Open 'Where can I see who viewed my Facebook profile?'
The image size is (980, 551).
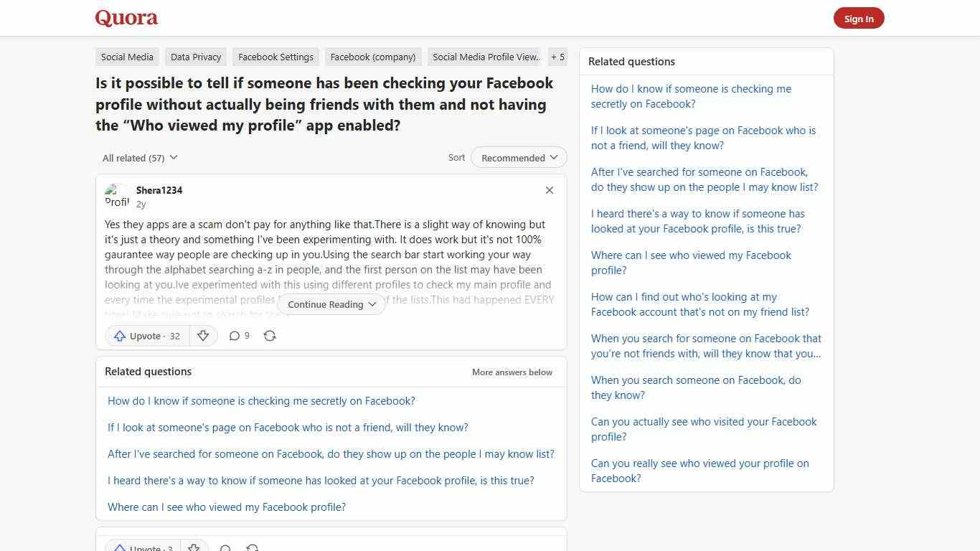227,507
